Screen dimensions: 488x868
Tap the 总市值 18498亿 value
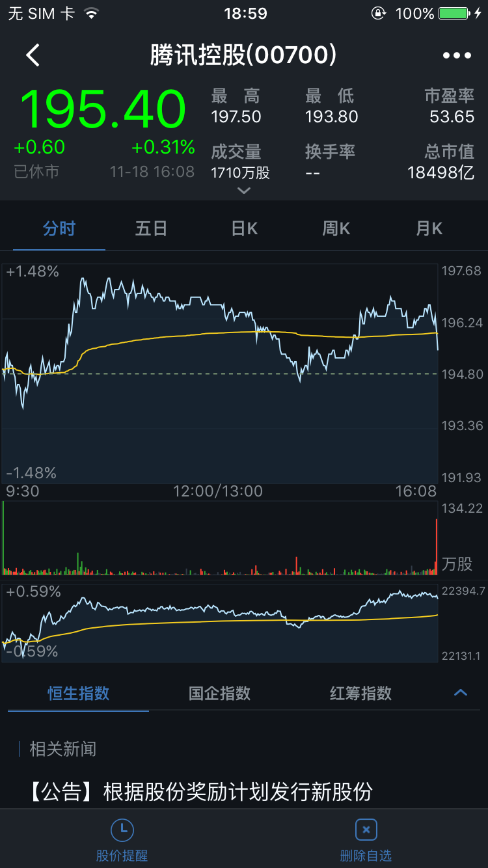click(441, 172)
